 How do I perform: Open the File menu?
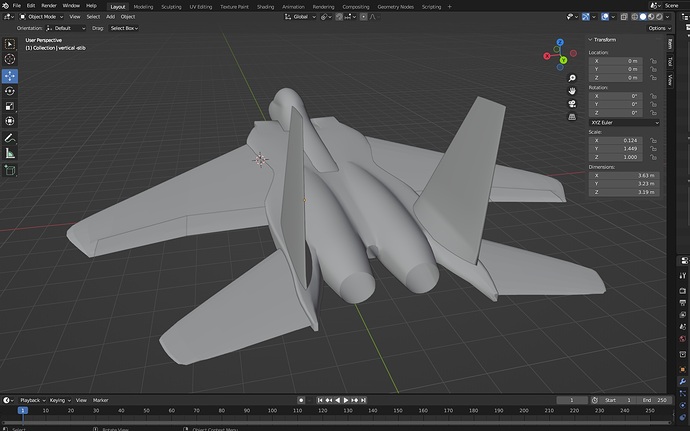(17, 6)
